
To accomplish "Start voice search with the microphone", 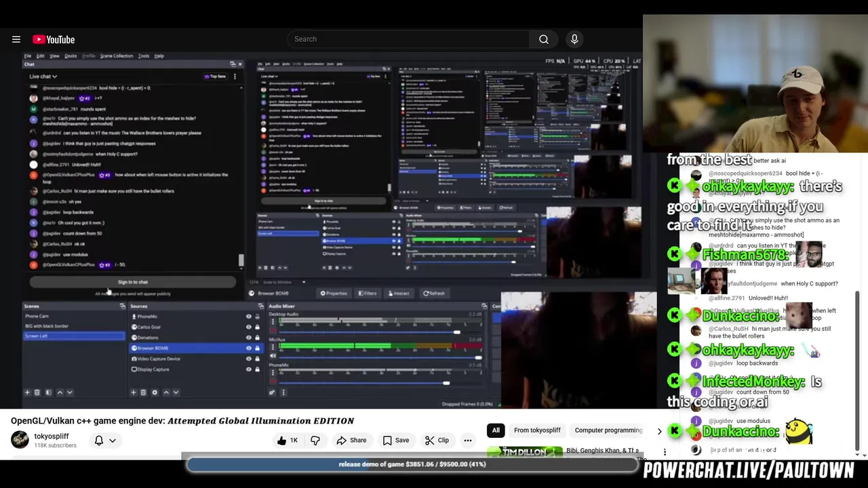I will pos(574,39).
